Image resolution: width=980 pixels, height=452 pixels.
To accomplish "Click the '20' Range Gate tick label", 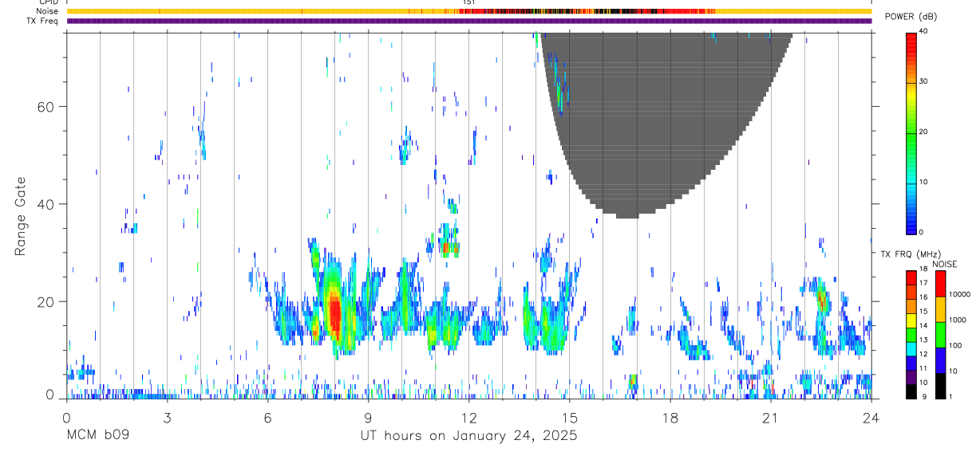I will [46, 301].
